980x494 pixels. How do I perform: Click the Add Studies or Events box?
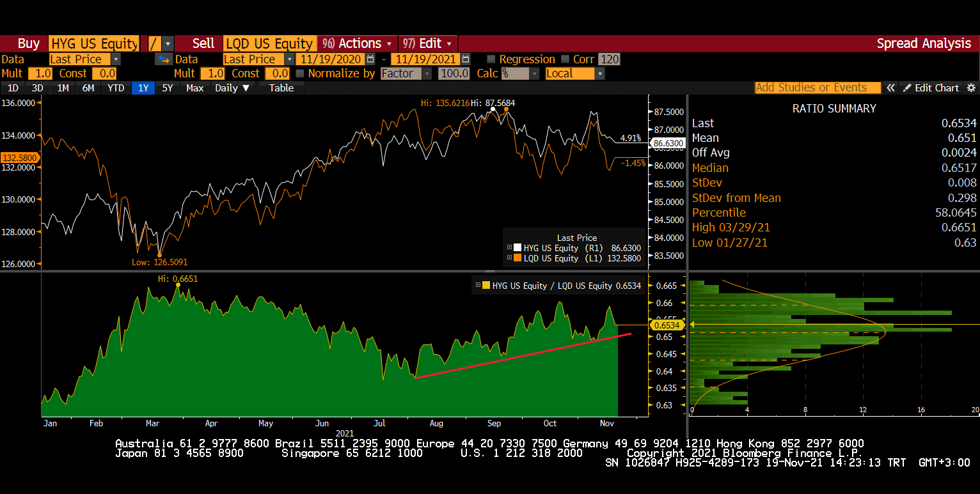pyautogui.click(x=818, y=88)
